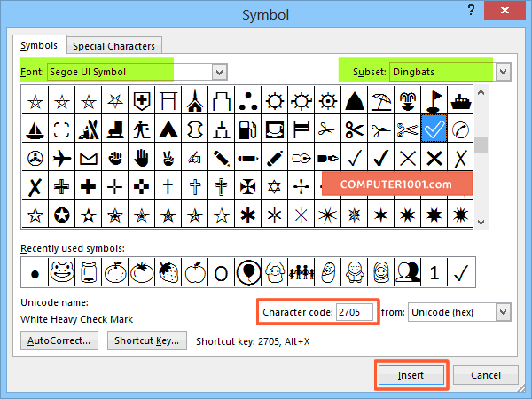This screenshot has width=532, height=399.
Task: Open the AutoCorrect options
Action: [x=59, y=340]
